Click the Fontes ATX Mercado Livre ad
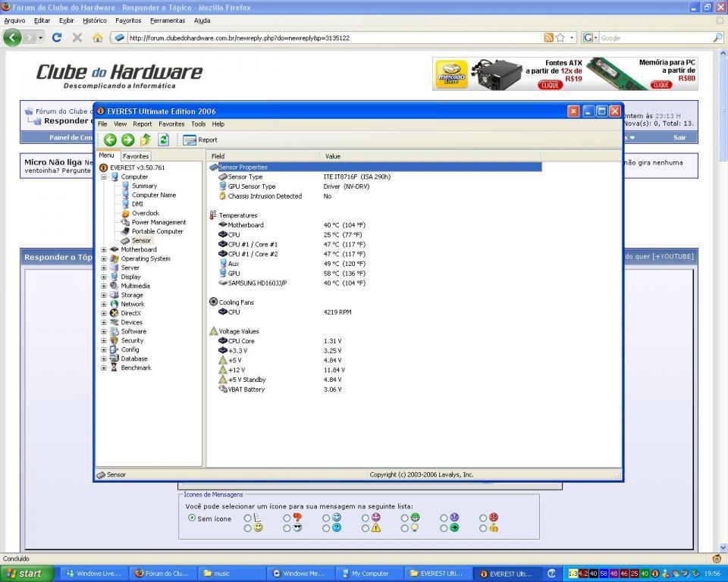 (510, 74)
